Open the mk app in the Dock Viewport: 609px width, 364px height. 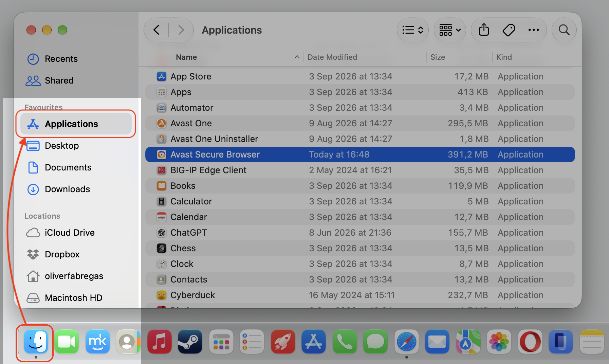click(97, 342)
